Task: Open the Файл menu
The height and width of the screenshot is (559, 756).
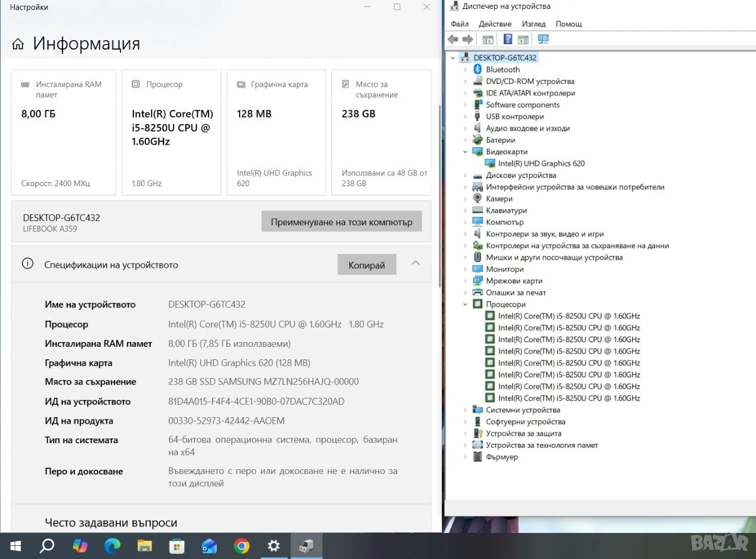Action: (x=460, y=24)
